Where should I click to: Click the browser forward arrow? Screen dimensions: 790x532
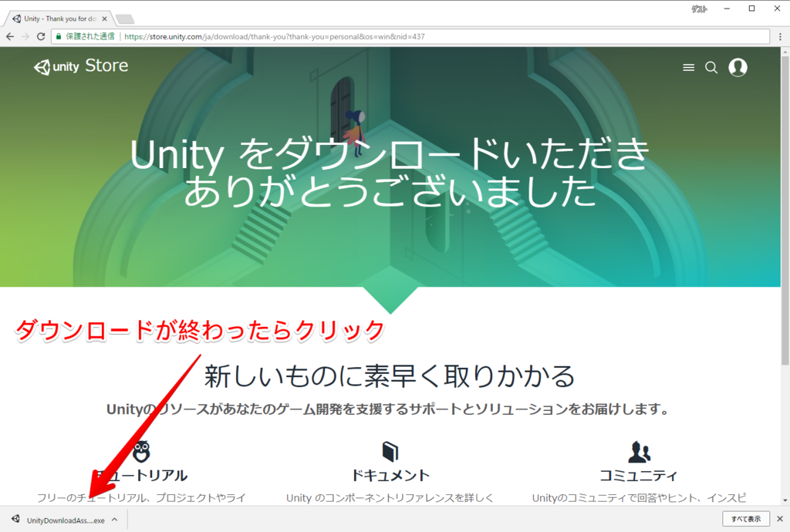tap(25, 36)
